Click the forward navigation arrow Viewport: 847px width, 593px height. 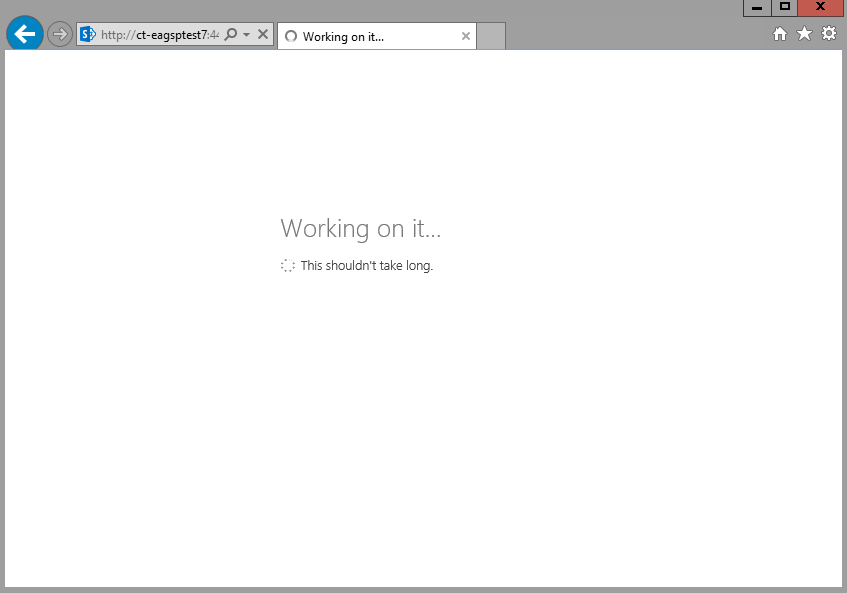coord(59,34)
